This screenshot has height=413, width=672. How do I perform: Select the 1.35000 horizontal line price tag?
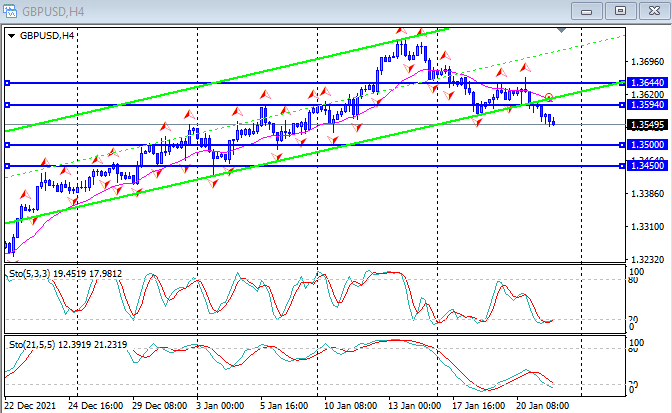click(x=647, y=145)
